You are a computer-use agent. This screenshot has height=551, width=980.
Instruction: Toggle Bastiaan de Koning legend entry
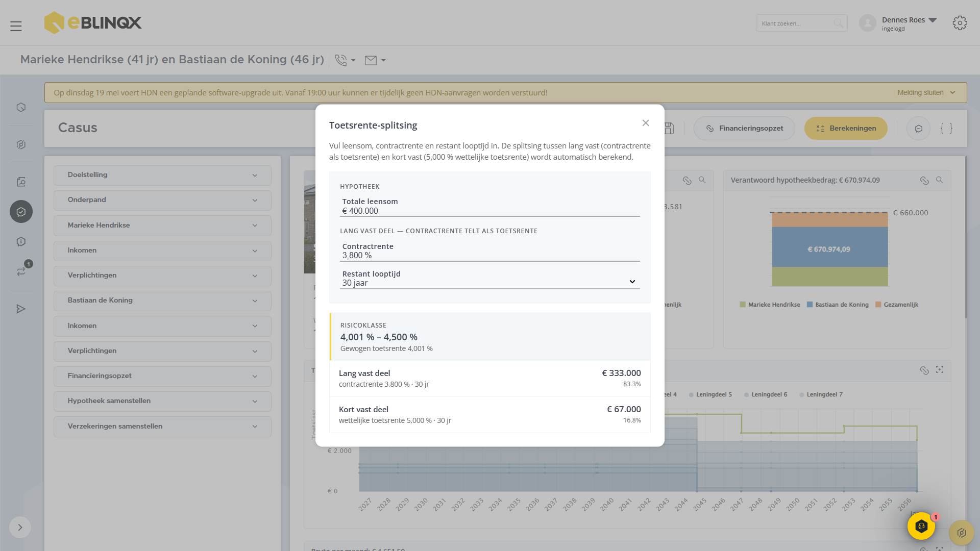tap(837, 305)
